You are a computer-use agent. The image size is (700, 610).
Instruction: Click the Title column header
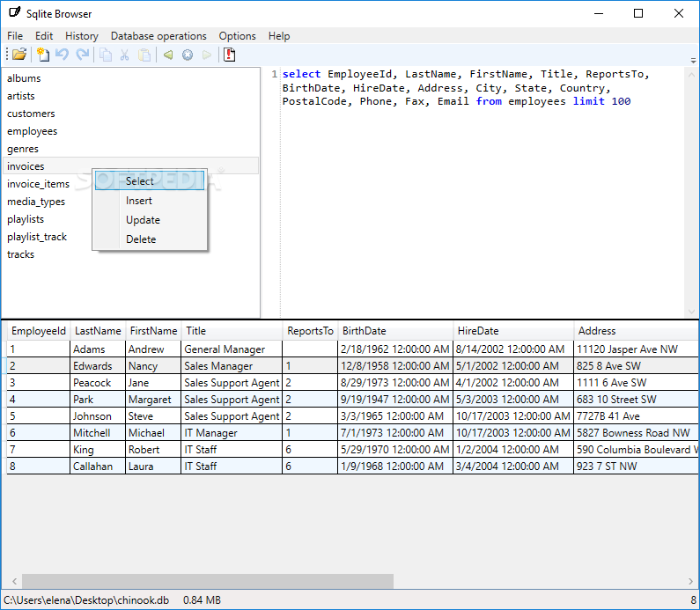pyautogui.click(x=232, y=331)
